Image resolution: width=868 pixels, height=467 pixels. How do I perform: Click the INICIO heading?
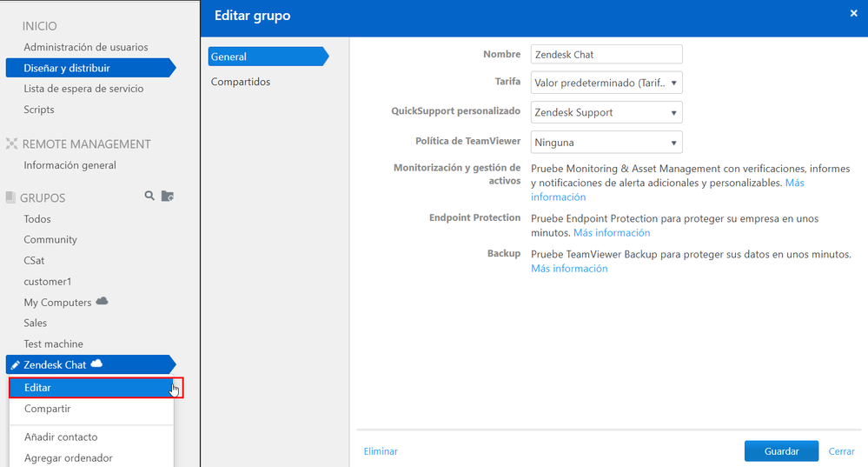(x=39, y=26)
